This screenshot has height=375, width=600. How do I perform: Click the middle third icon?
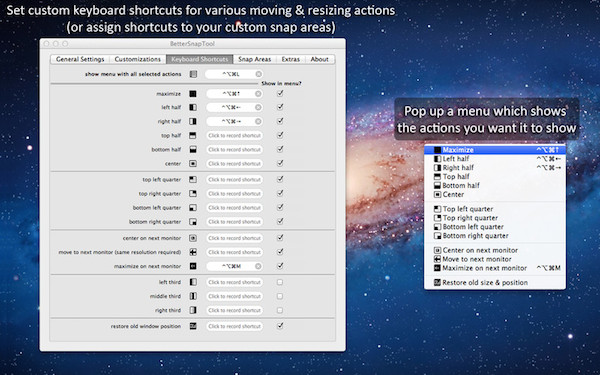click(x=193, y=296)
